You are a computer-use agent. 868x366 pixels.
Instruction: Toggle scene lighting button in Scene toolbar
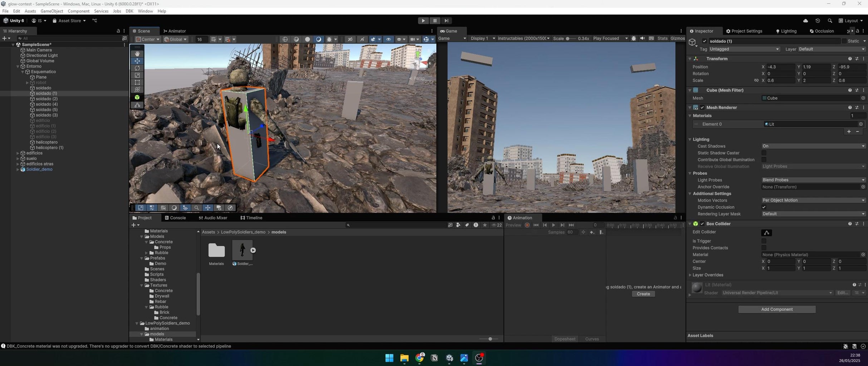coord(362,39)
